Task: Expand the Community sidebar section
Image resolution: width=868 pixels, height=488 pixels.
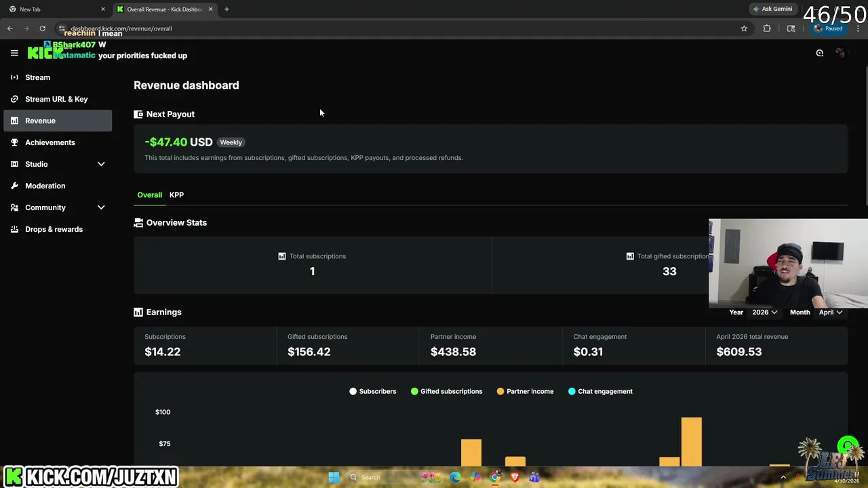Action: coord(101,207)
